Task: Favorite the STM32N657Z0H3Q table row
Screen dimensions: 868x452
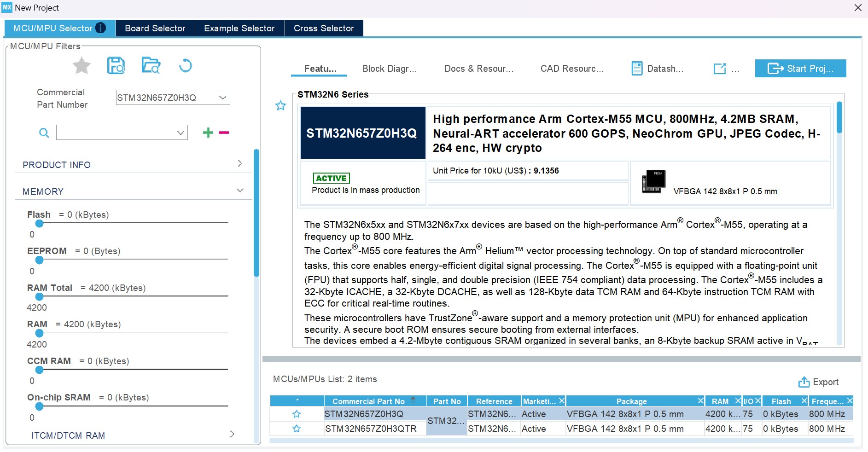Action: click(297, 414)
